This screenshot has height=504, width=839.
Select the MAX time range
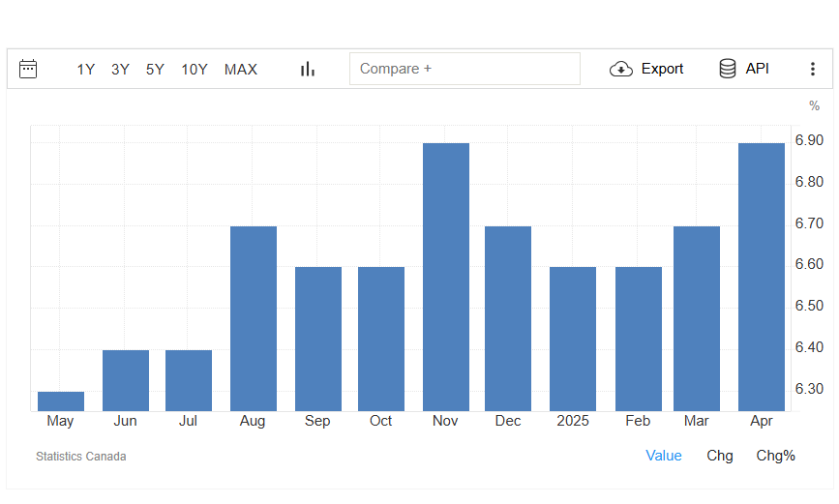(241, 70)
